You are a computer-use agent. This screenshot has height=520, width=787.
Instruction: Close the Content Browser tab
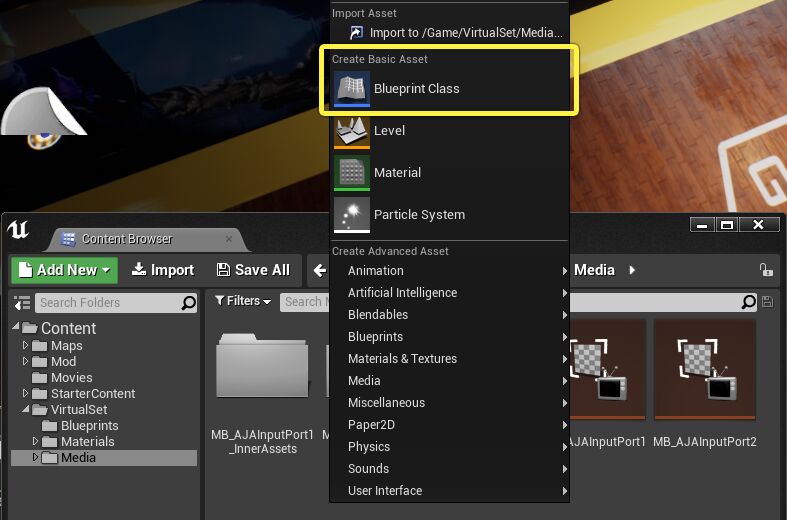pos(229,239)
